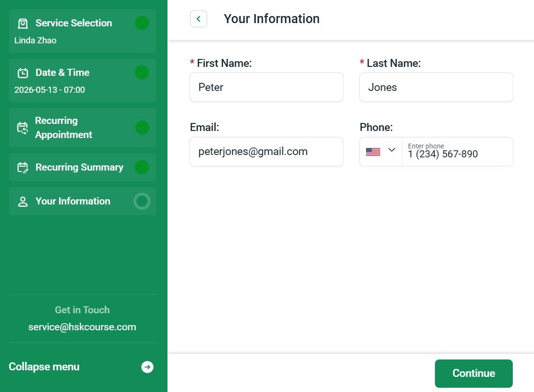Focus the First Name input field
This screenshot has height=392, width=534.
point(267,87)
